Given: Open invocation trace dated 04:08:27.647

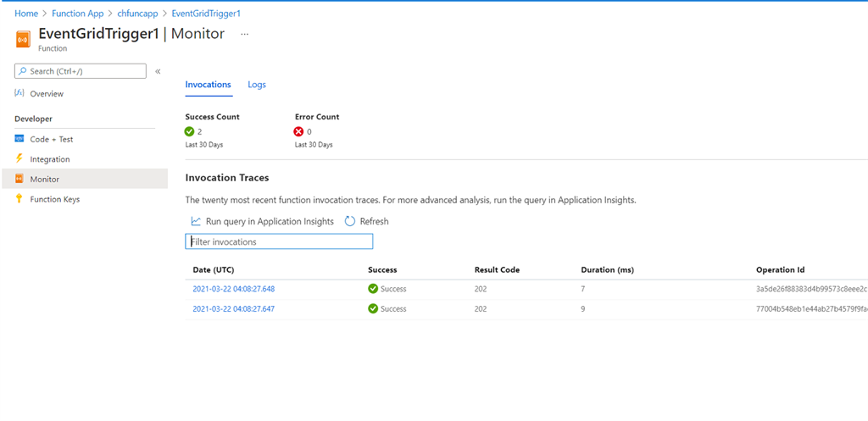Looking at the screenshot, I should (234, 309).
